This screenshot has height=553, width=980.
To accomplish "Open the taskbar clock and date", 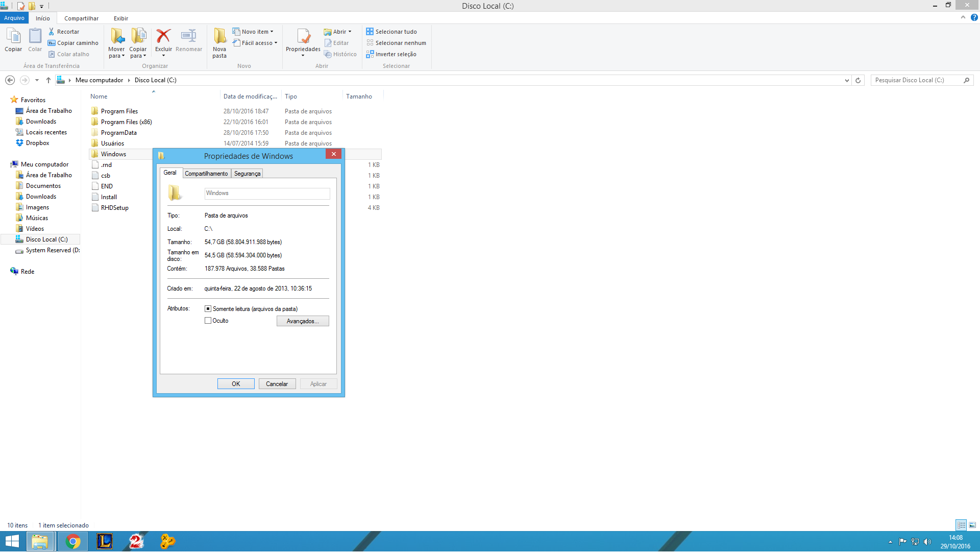I will pyautogui.click(x=955, y=542).
